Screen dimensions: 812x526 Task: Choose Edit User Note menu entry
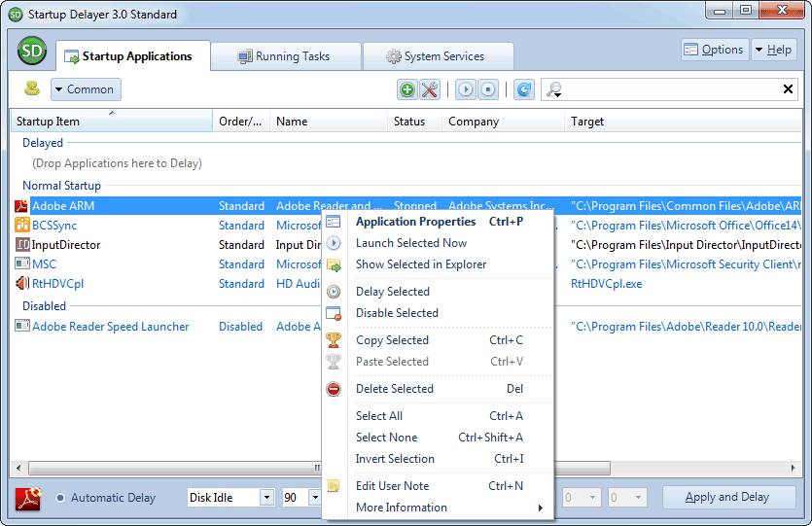tap(440, 485)
